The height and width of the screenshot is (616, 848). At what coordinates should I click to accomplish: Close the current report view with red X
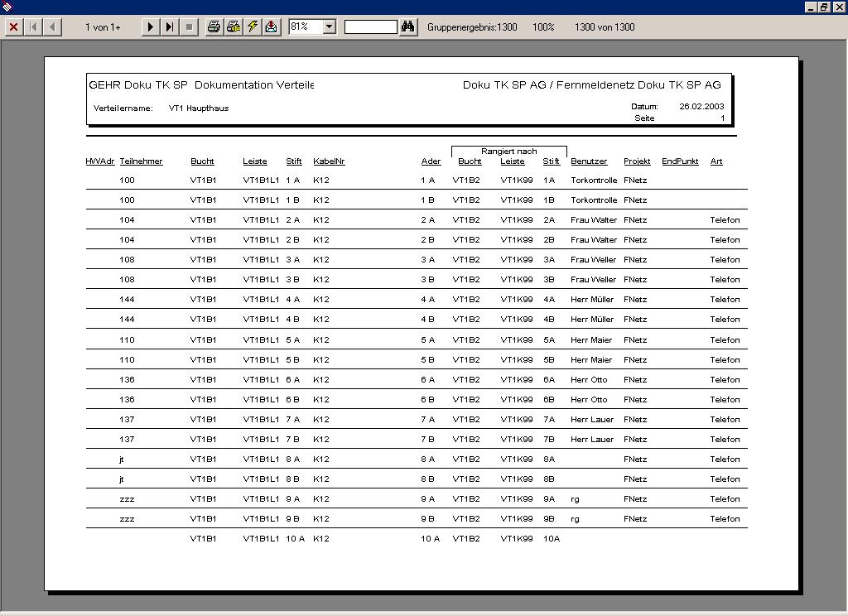coord(14,26)
